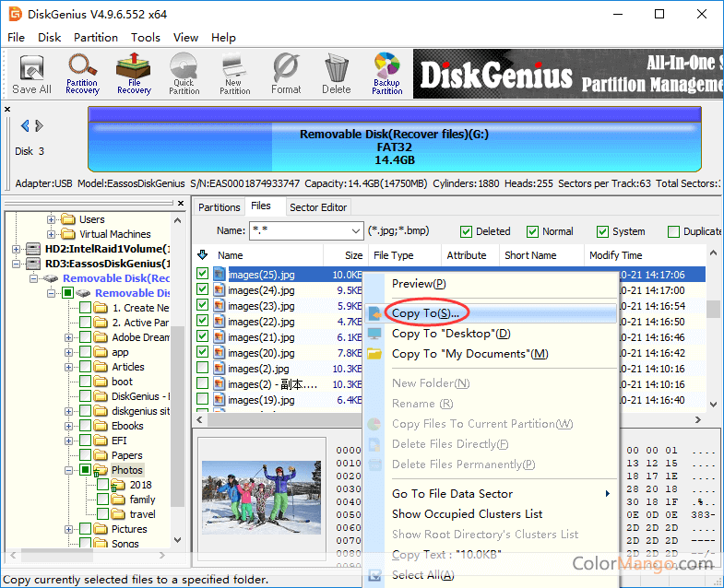The height and width of the screenshot is (588, 724).
Task: Go to next disk with right arrow
Action: [x=39, y=126]
